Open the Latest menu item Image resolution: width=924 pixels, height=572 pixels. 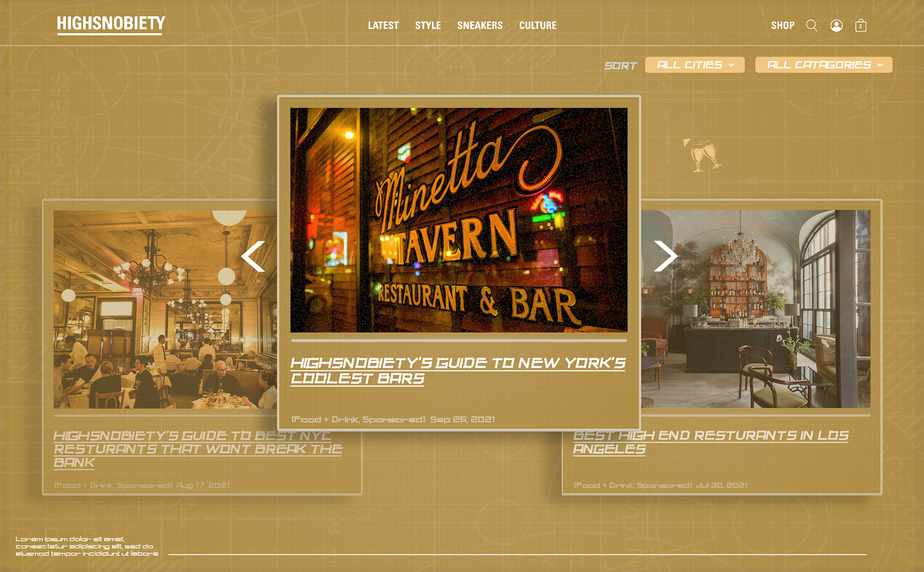(x=383, y=25)
